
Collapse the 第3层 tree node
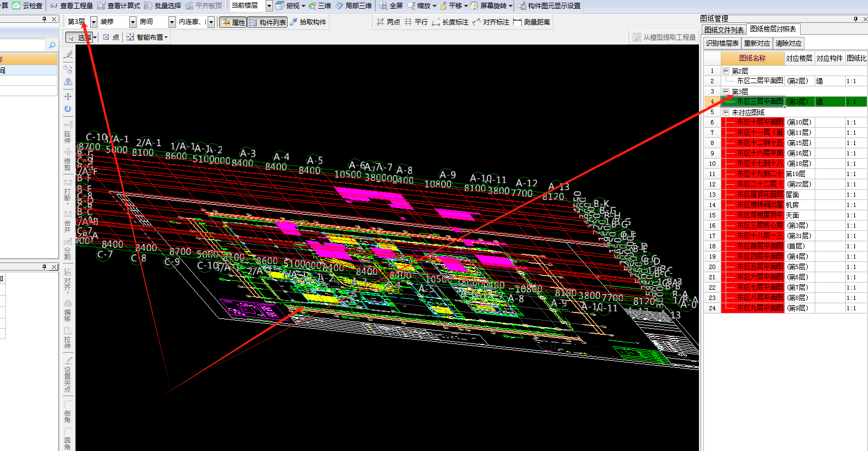click(x=726, y=91)
